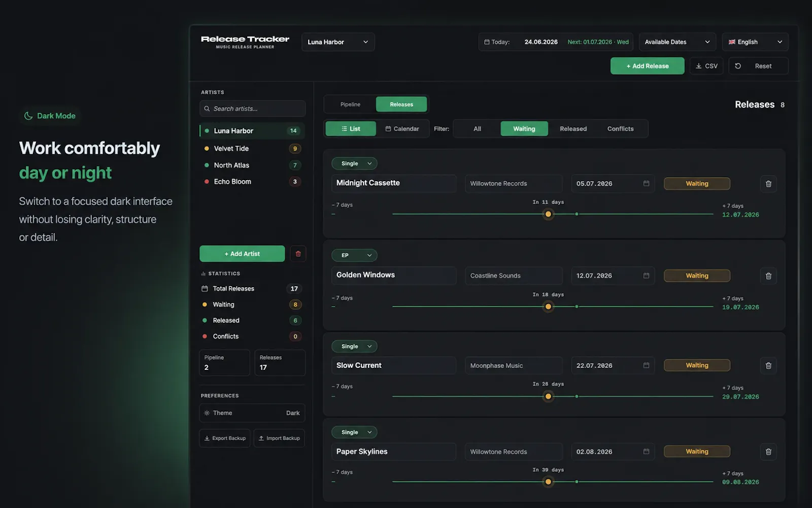Open calendar picker for 05.07.2026 date
Image resolution: width=812 pixels, height=508 pixels.
646,184
